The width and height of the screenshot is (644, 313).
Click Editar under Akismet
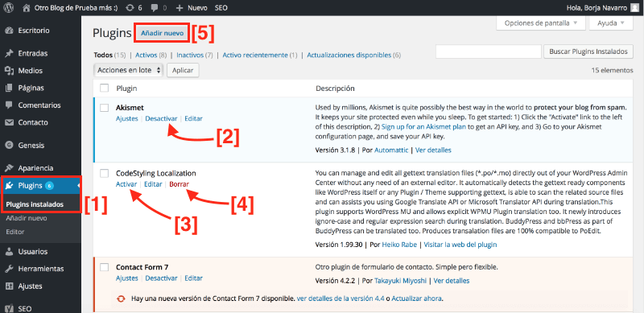point(193,118)
